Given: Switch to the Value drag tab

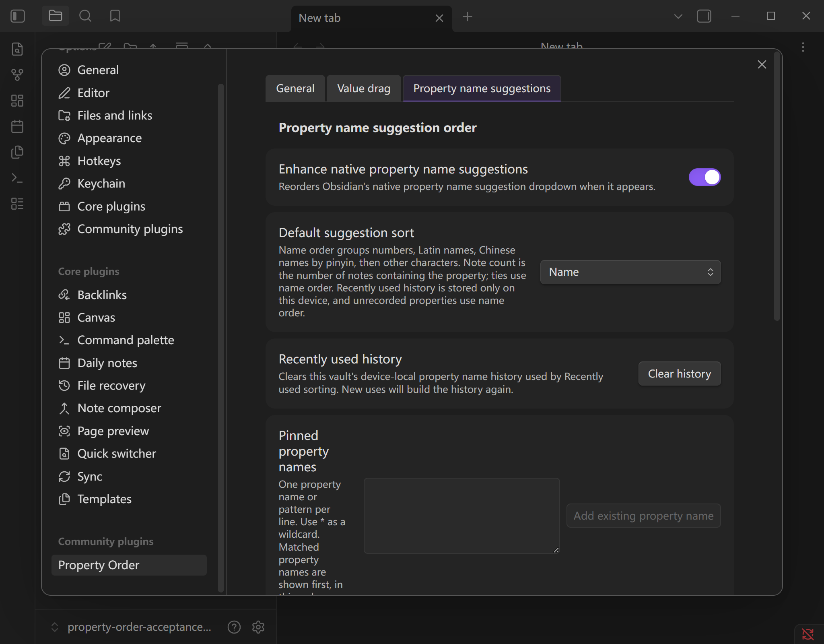Looking at the screenshot, I should coord(364,88).
